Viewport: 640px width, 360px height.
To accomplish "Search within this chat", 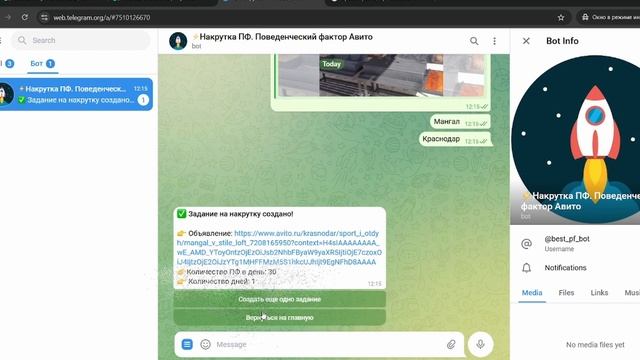I will 474,41.
